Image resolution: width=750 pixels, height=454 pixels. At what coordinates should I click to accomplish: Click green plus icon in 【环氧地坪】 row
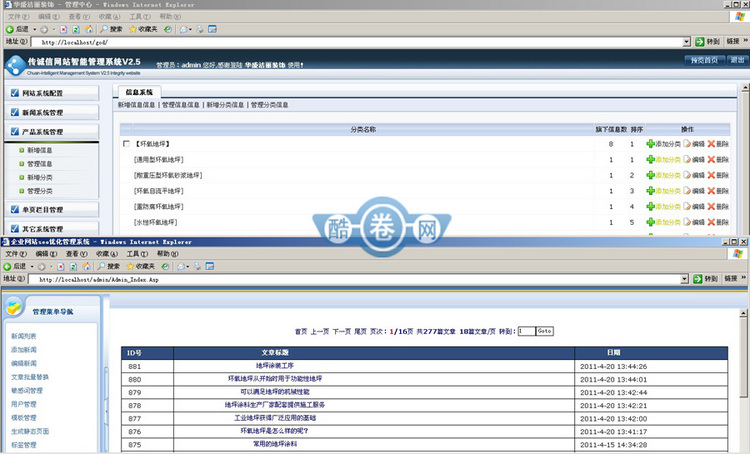650,144
